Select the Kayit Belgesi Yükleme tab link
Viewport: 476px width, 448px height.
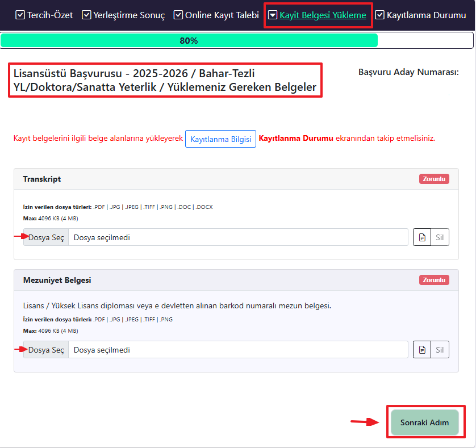(x=323, y=15)
